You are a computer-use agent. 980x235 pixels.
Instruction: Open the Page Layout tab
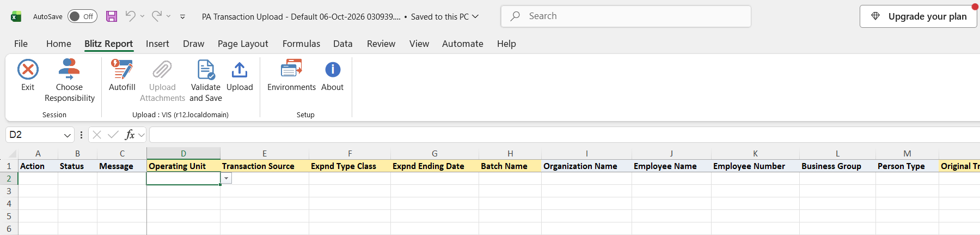click(243, 44)
